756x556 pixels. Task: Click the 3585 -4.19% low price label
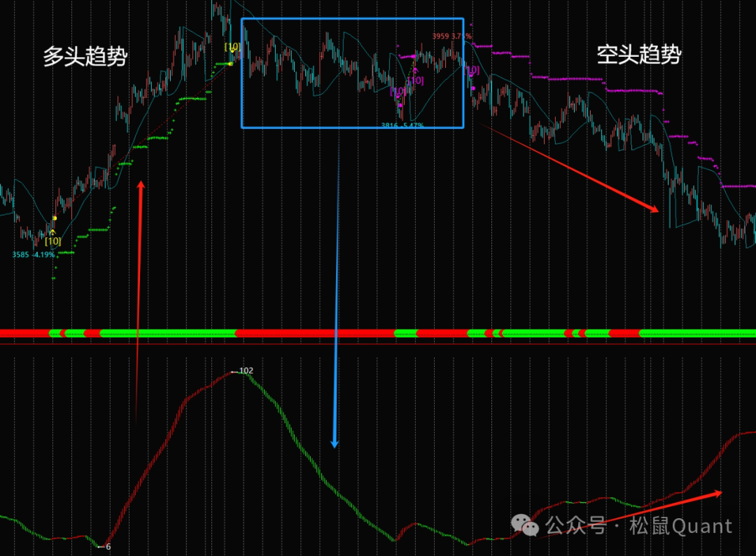click(33, 254)
